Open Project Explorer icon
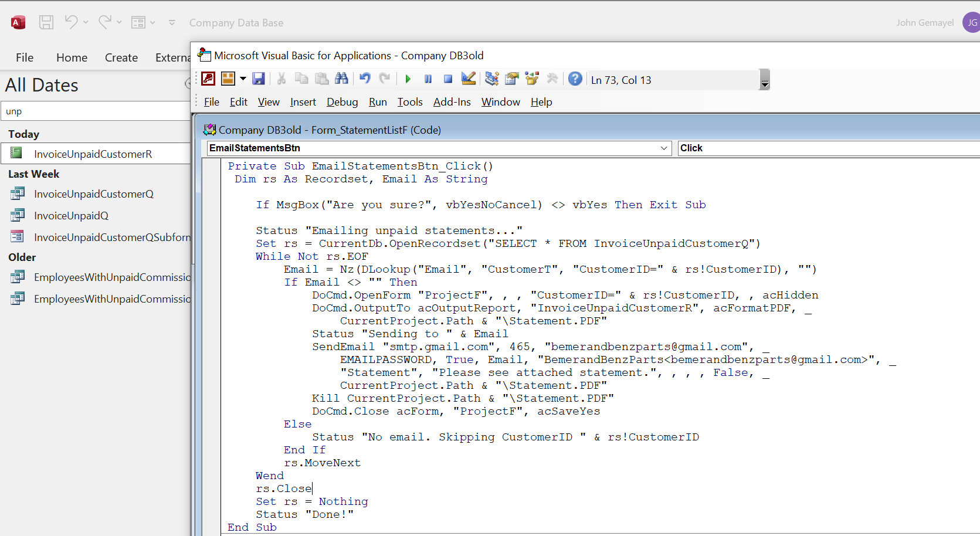The image size is (980, 536). 492,79
